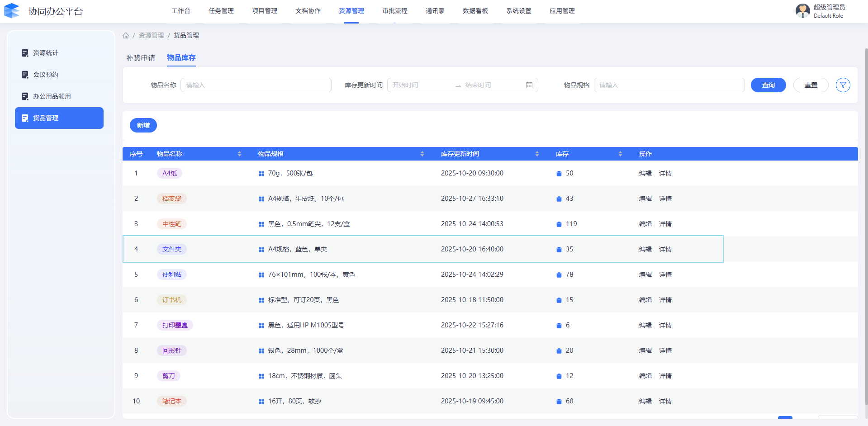Screen dimensions: 868x426
Task: Click the 会议预约 sidebar icon
Action: pos(25,75)
